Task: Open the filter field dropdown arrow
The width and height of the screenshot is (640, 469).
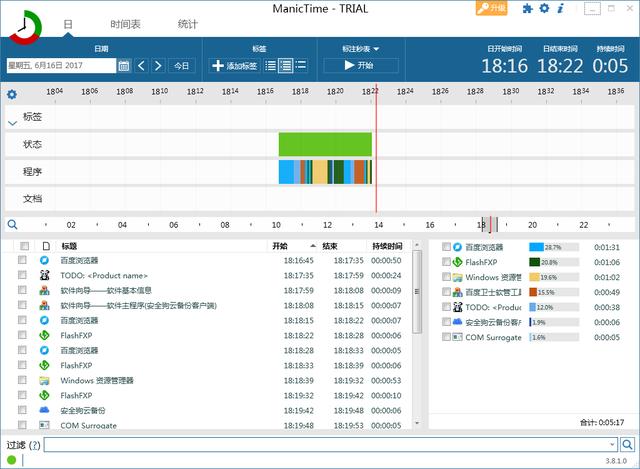Action: (x=612, y=445)
